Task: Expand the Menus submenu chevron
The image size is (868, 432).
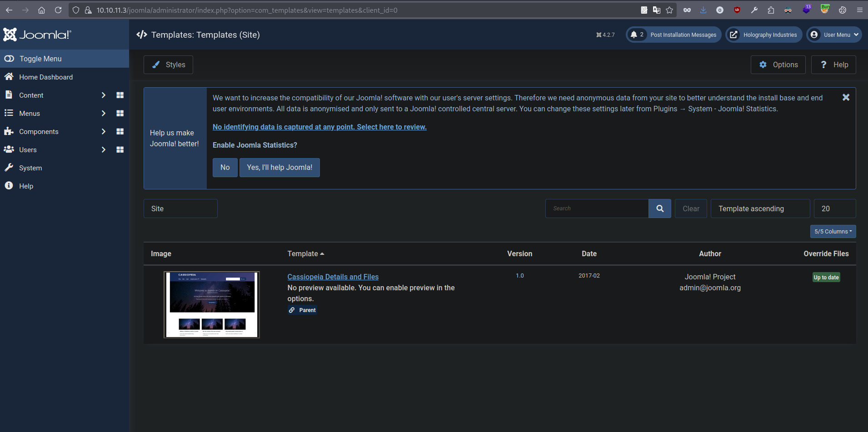Action: tap(103, 113)
